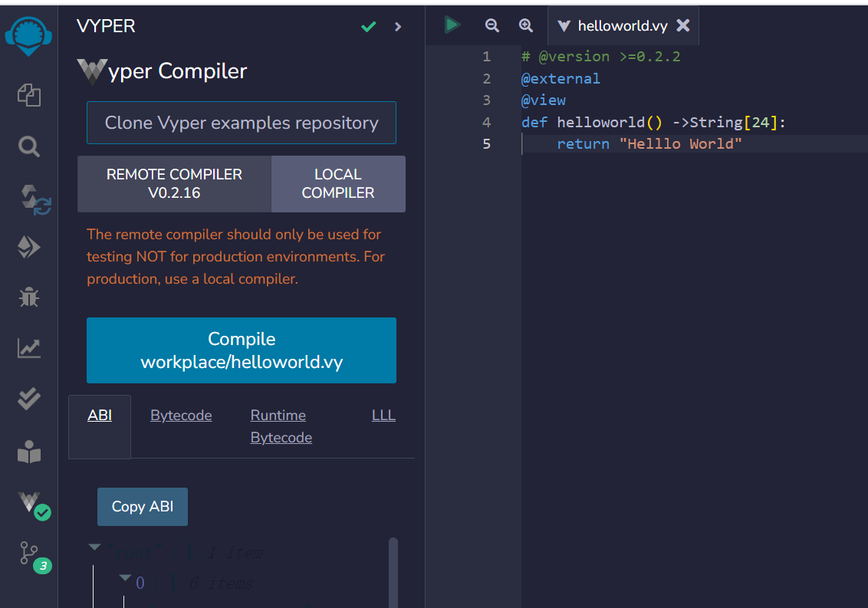Screen dimensions: 868x608
Task: Run script with green play icon
Action: click(x=452, y=25)
